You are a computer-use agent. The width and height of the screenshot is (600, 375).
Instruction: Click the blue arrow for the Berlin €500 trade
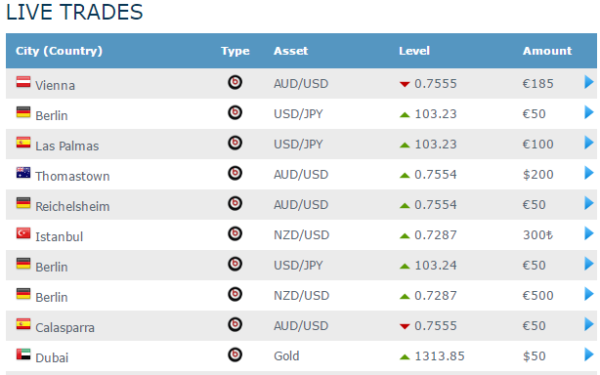pos(589,294)
